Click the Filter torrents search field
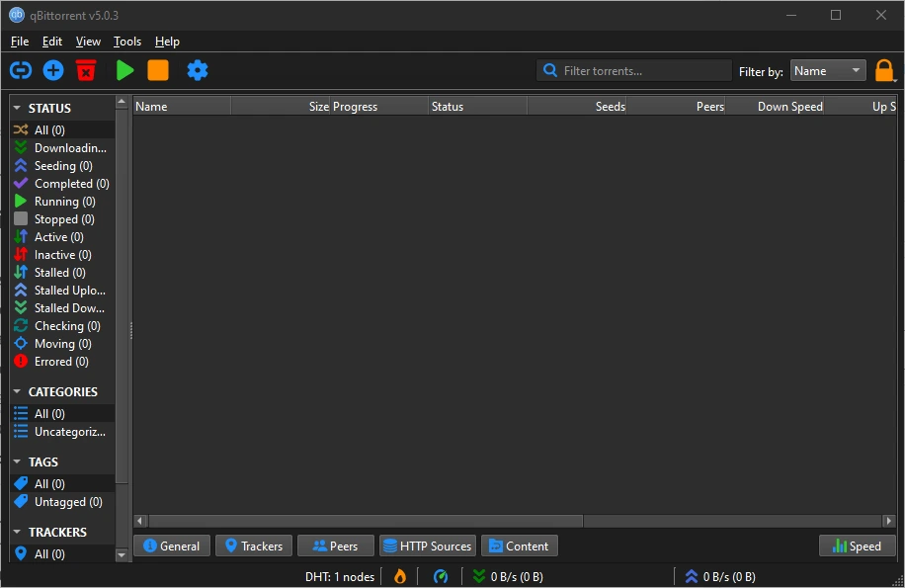The width and height of the screenshot is (905, 588). (642, 71)
